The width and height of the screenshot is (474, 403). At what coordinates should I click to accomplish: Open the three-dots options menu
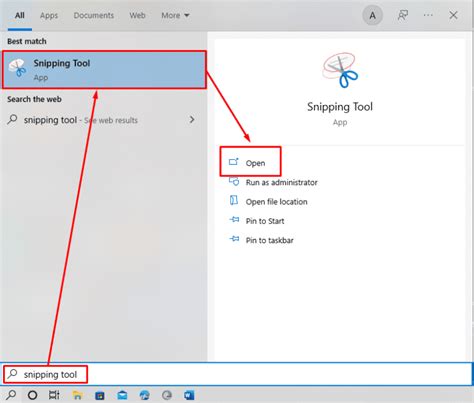pyautogui.click(x=428, y=15)
